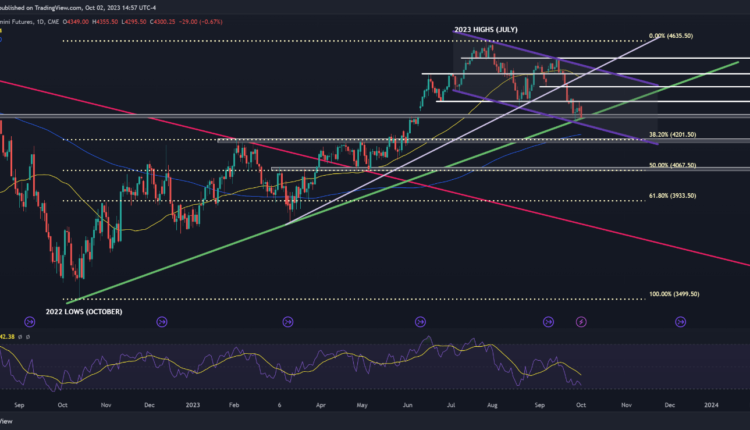Click the 50.00% (4067.50) Fibonacci label
Viewport: 750px width, 430px height.
[x=671, y=165]
